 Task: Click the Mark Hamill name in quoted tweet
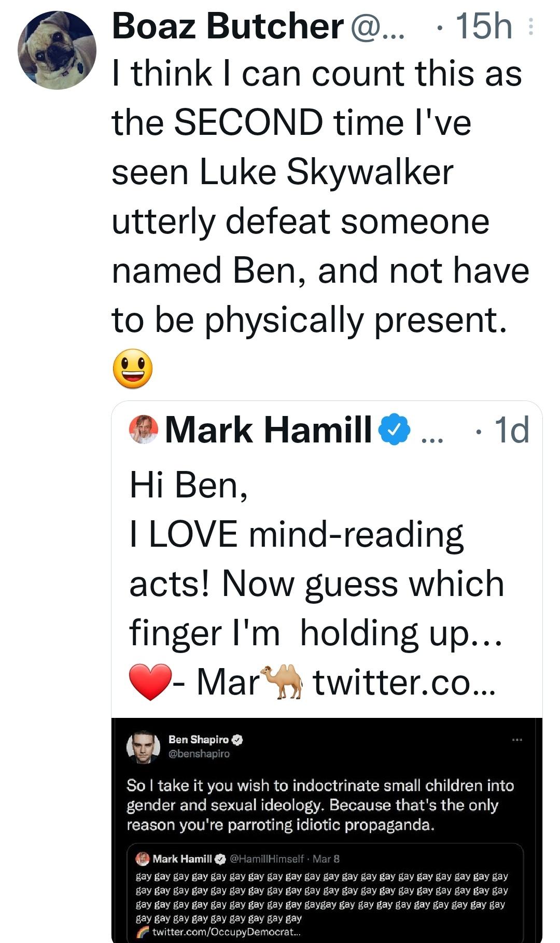[269, 430]
